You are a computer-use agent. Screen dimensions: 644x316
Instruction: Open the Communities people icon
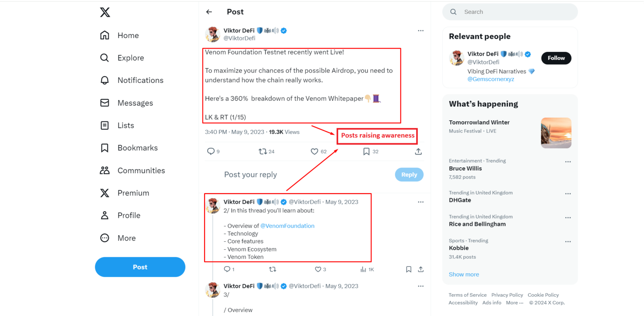pos(104,170)
